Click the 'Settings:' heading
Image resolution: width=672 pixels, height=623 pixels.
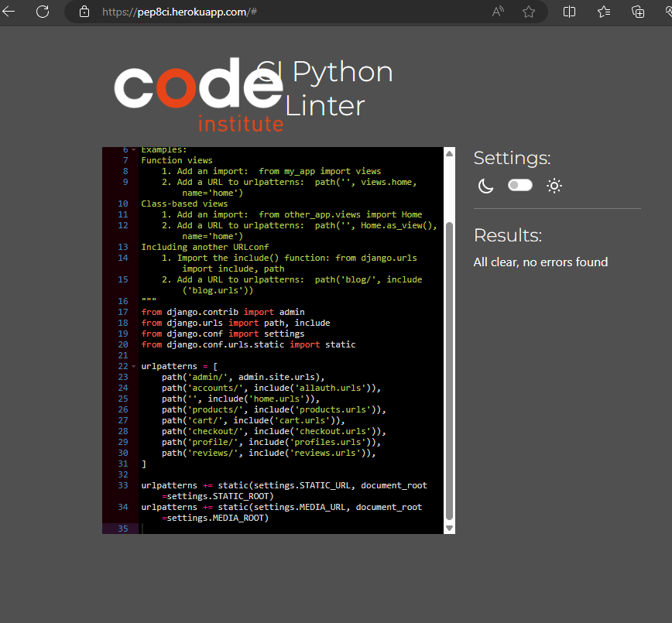pyautogui.click(x=512, y=159)
